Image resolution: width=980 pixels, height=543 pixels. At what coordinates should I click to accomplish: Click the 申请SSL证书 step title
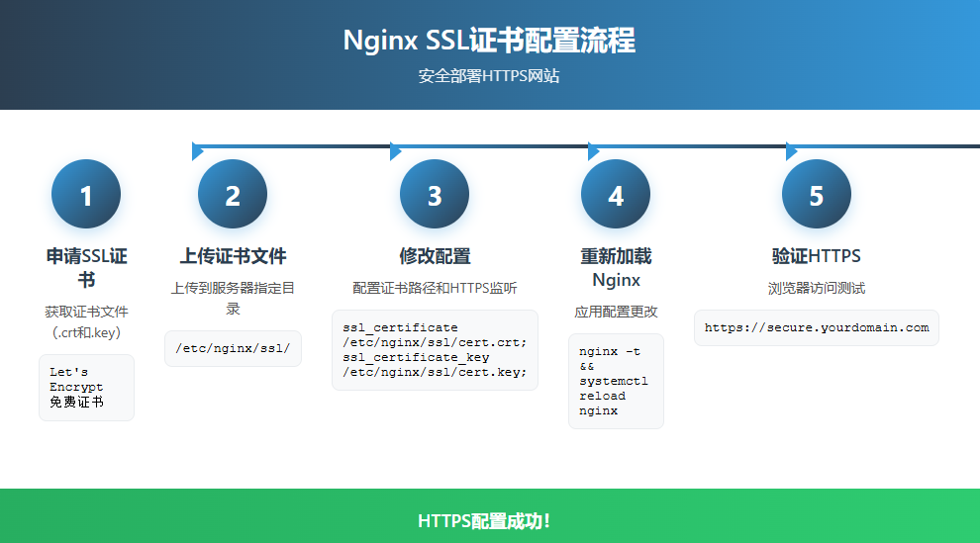[x=86, y=268]
